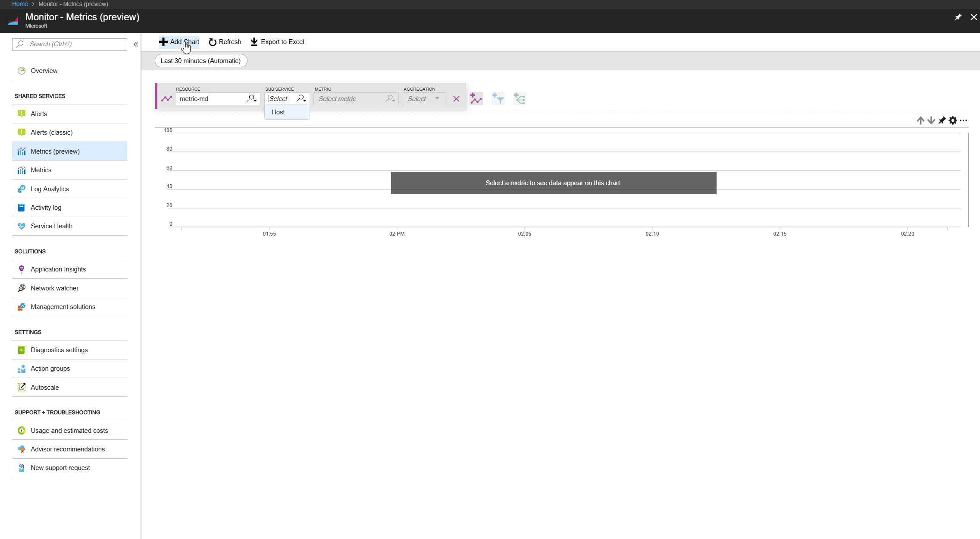Open the Aggregation dropdown
The image size is (980, 539).
[x=424, y=99]
